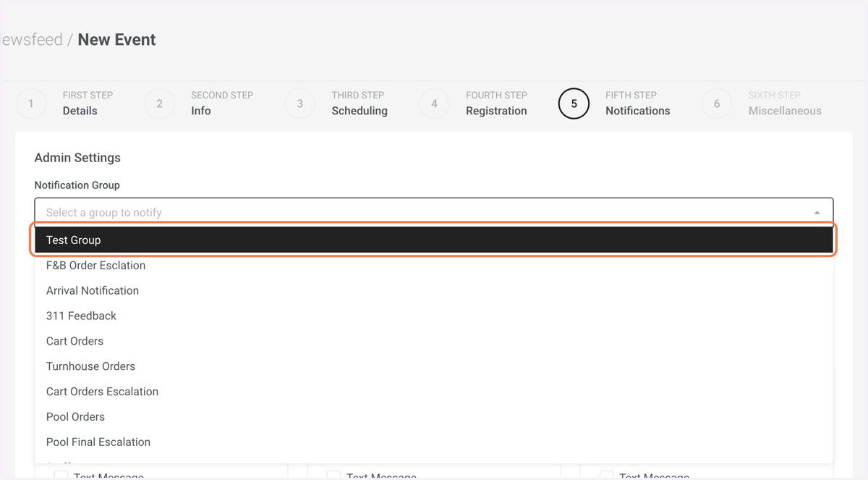Select Arrival Notification group
The height and width of the screenshot is (480, 868).
pos(434,290)
